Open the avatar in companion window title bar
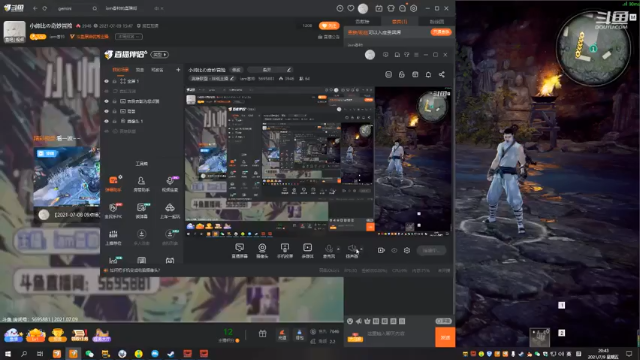The width and height of the screenshot is (640, 360). click(x=370, y=55)
